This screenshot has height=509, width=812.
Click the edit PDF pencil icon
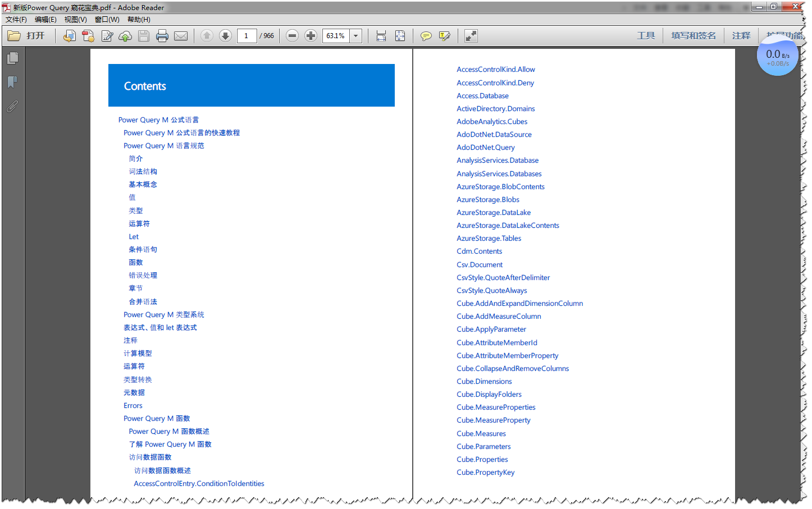pyautogui.click(x=107, y=36)
